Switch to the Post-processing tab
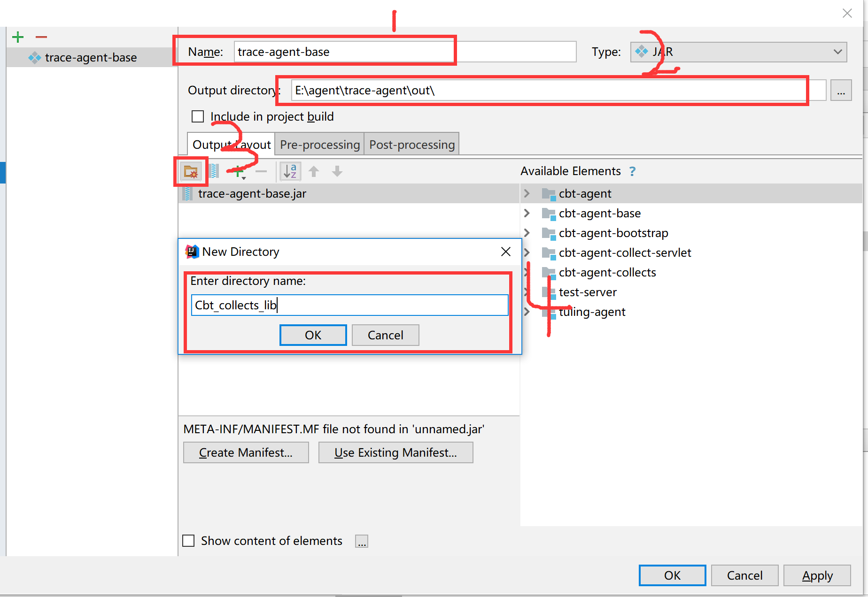Viewport: 868px width, 597px height. 411,145
